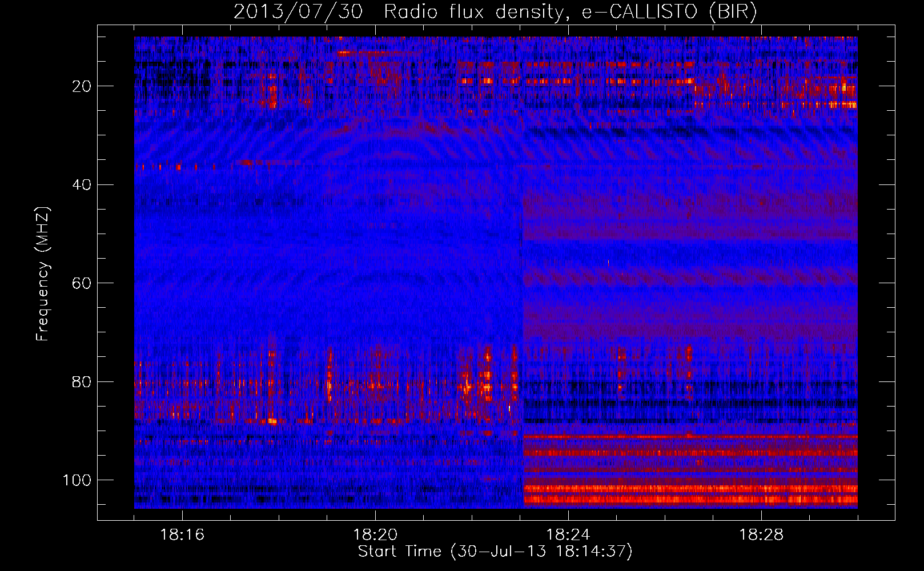The height and width of the screenshot is (571, 924).
Task: Click the frequency tick label 100
Action: point(78,480)
